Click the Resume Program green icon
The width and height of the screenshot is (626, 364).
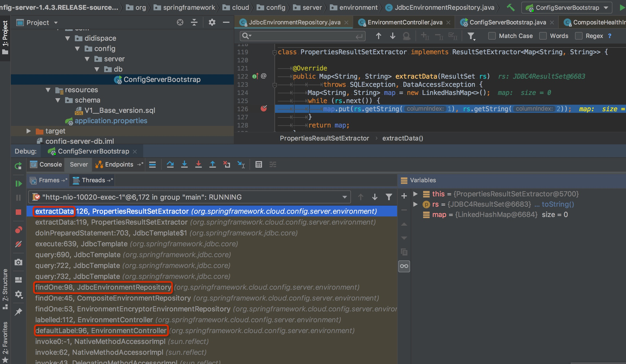18,184
